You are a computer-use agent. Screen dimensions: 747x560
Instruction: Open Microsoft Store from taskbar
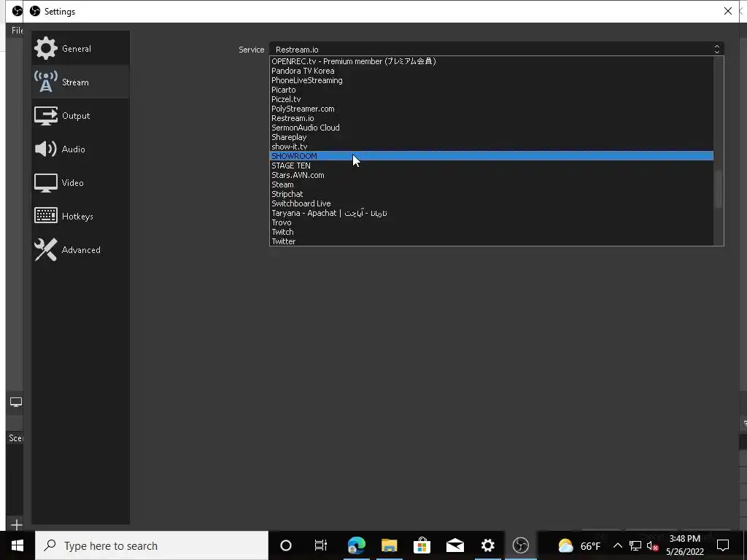click(x=422, y=545)
